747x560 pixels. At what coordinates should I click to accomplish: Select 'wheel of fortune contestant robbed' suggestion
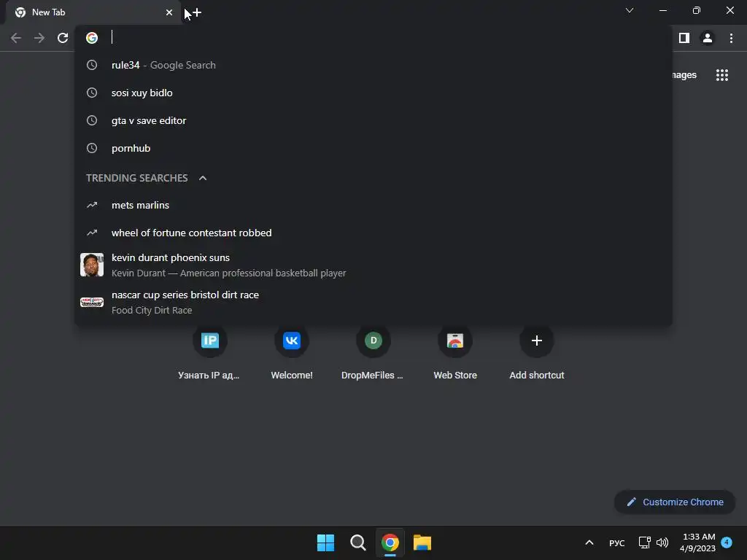click(373, 233)
